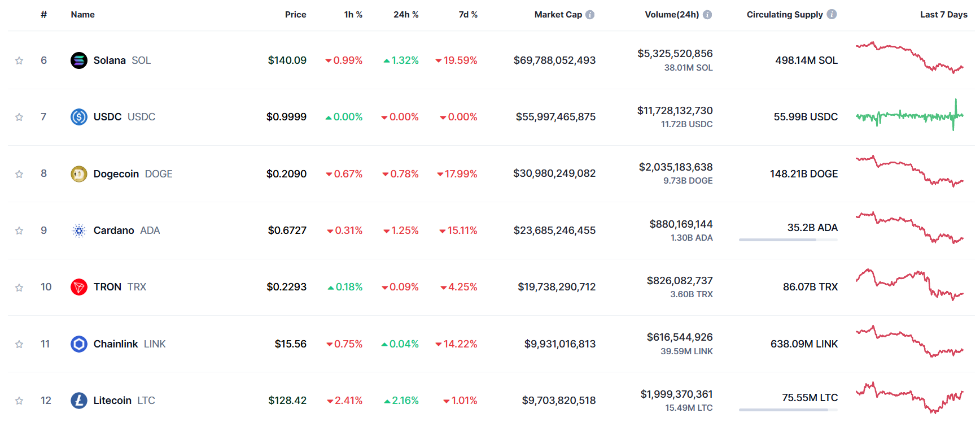Click USDC volume $11,728,132,730
The width and height of the screenshot is (980, 426).
point(675,111)
